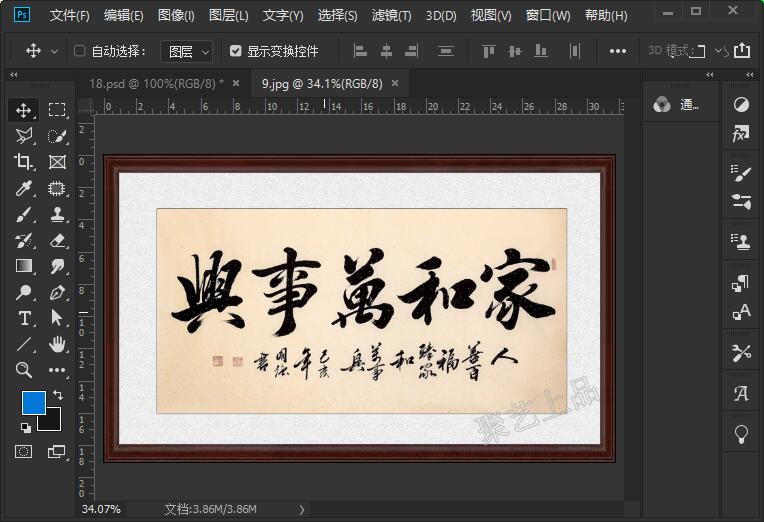Viewport: 764px width, 522px height.
Task: Align left edges in options bar
Action: tap(360, 51)
